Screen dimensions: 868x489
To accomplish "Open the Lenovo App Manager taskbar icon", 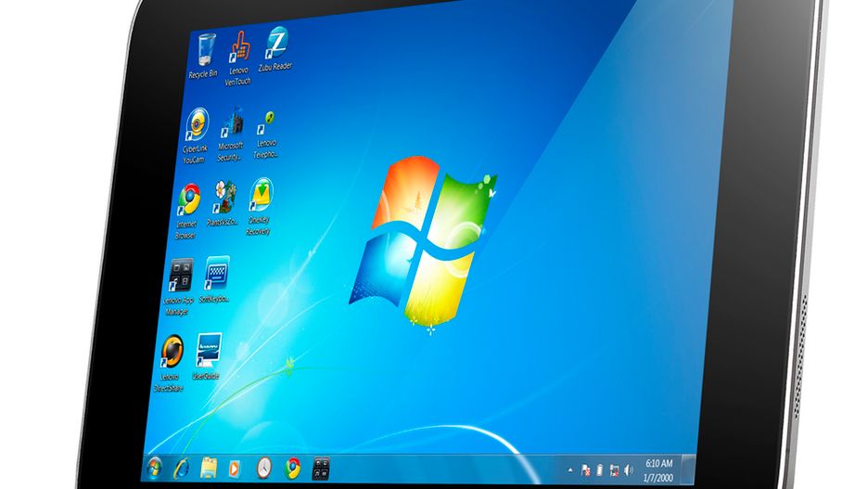I will (321, 469).
